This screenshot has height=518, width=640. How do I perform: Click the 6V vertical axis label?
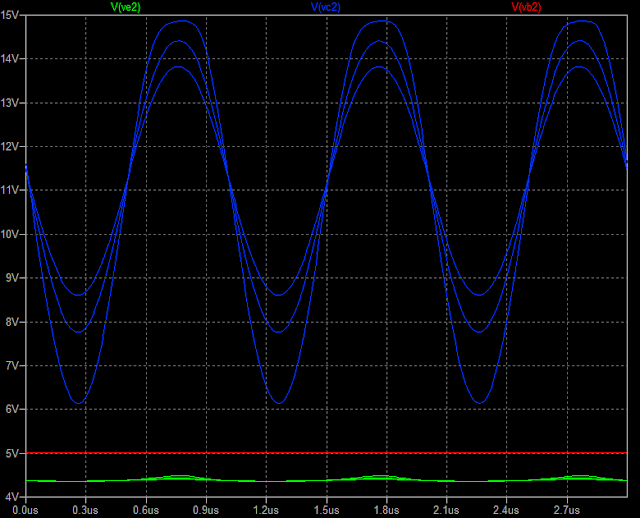pyautogui.click(x=12, y=409)
